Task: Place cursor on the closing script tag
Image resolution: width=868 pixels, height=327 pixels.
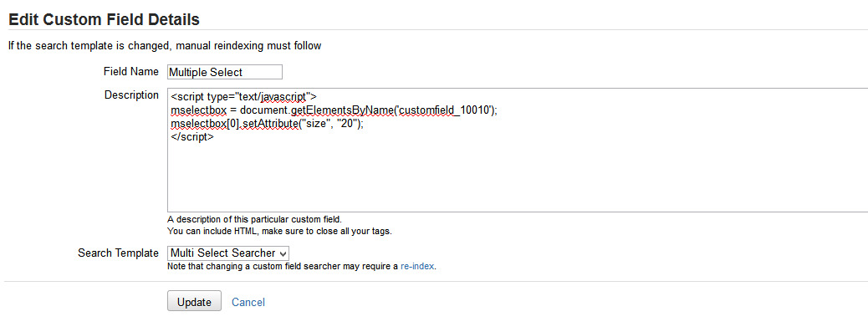Action: coord(192,137)
